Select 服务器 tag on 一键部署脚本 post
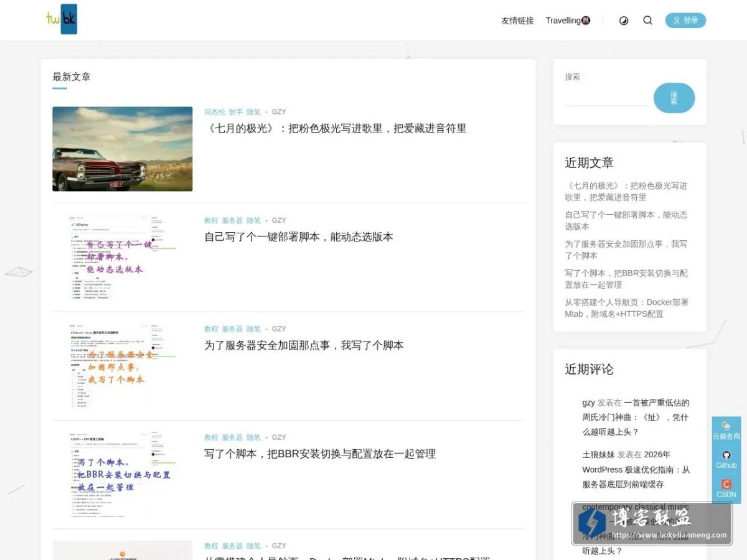Screen dimensions: 747x560 pos(232,220)
